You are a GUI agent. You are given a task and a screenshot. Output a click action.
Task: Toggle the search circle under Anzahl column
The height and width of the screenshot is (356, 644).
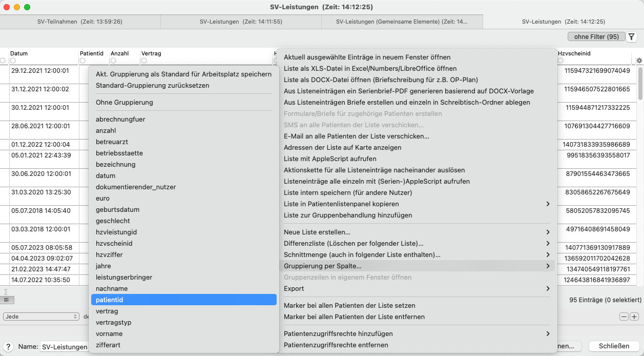113,61
